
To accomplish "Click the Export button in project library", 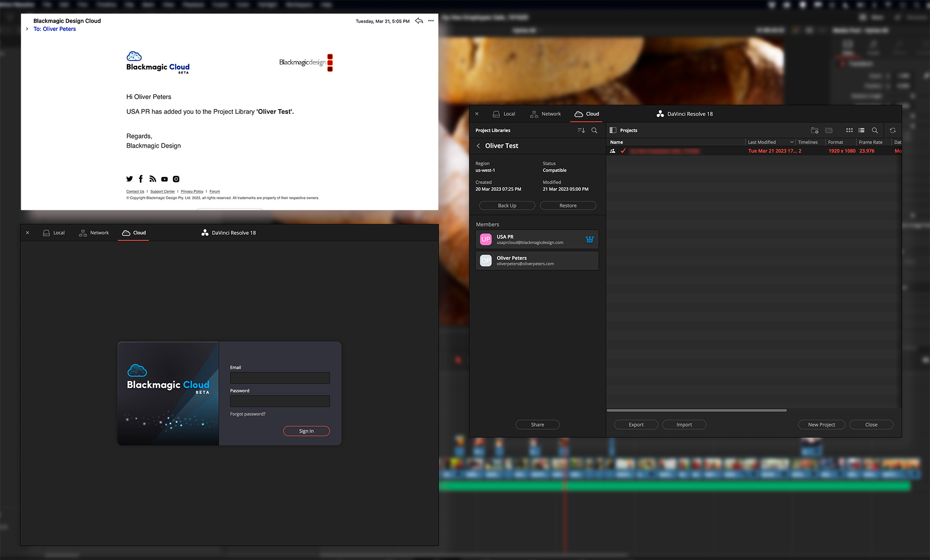I will pos(635,424).
